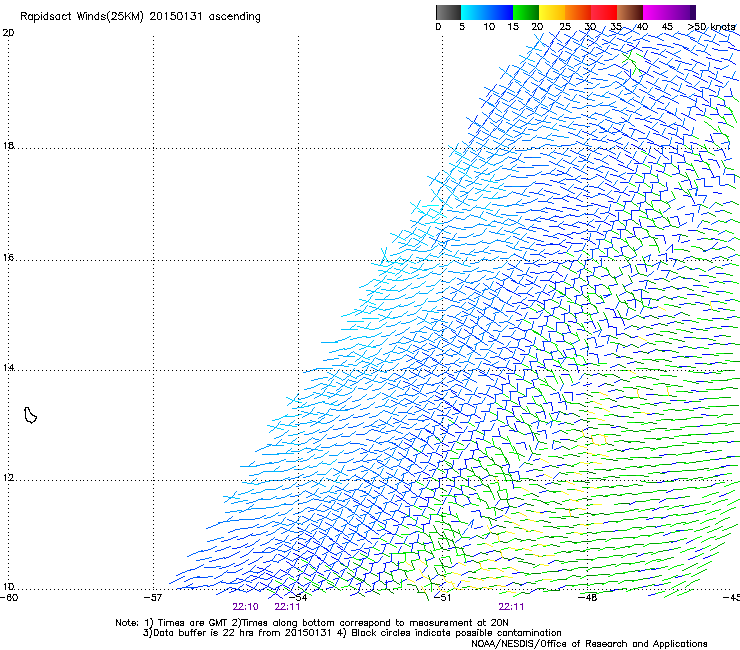740x650 pixels.
Task: Click the purple '22:10' time label
Action: [245, 607]
